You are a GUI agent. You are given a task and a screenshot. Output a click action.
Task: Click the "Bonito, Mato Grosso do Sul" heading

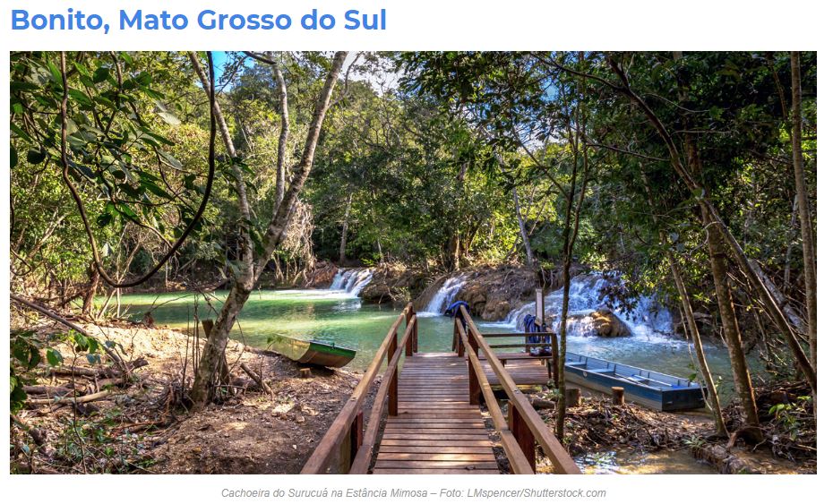pos(198,21)
